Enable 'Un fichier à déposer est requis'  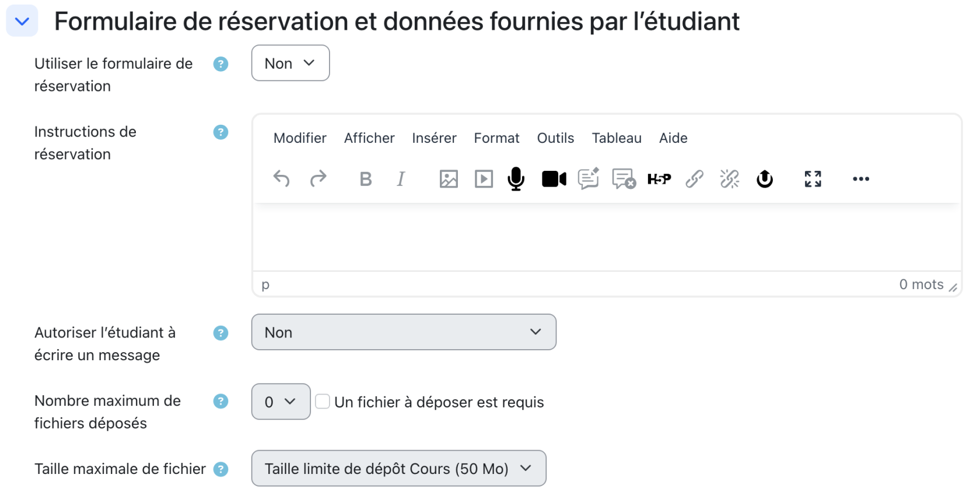(x=323, y=401)
